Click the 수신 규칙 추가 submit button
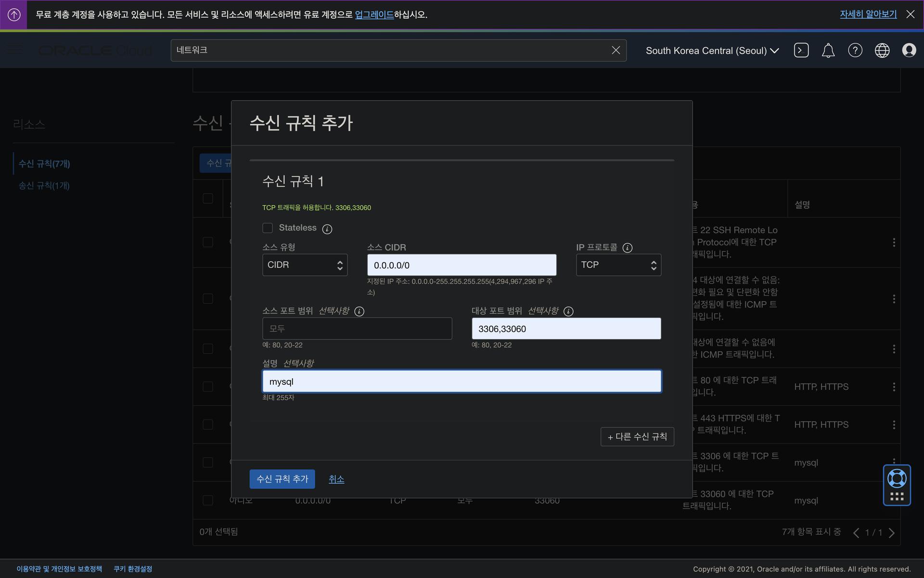This screenshot has width=924, height=578. [x=282, y=479]
